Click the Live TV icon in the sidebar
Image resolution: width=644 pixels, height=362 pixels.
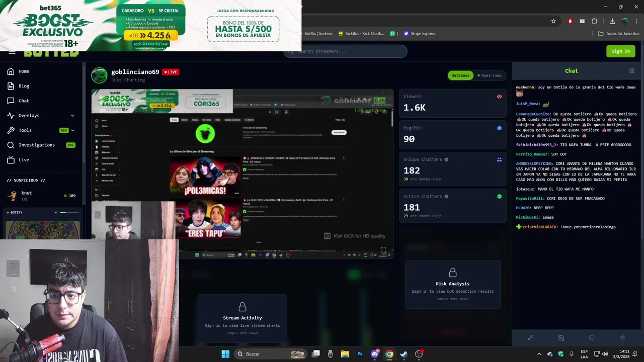pyautogui.click(x=11, y=160)
